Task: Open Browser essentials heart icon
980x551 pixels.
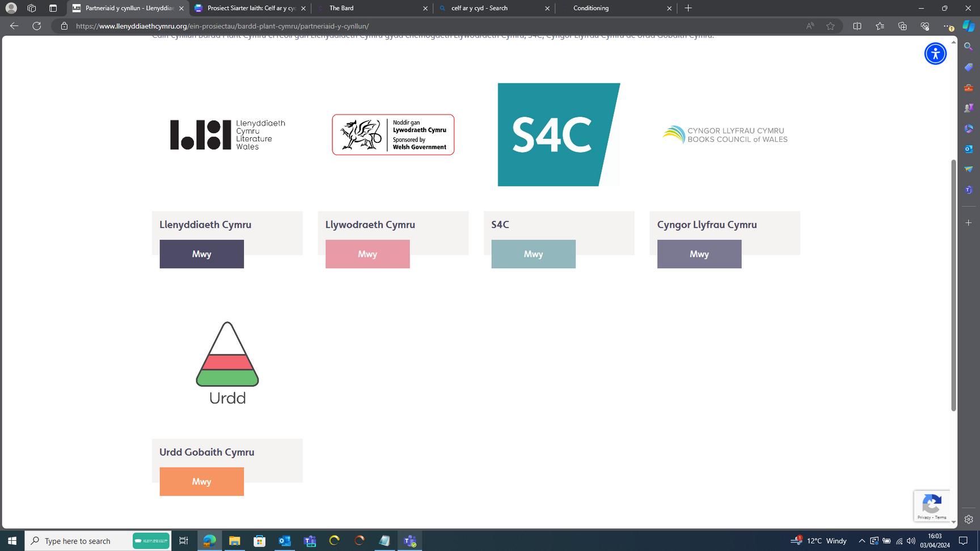Action: (925, 26)
